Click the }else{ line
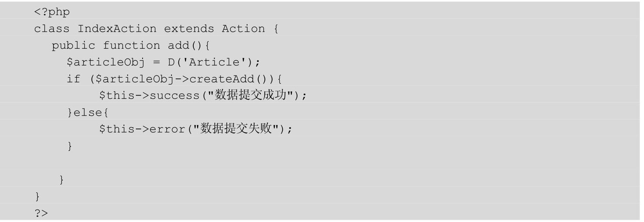The width and height of the screenshot is (644, 222). coord(88,112)
